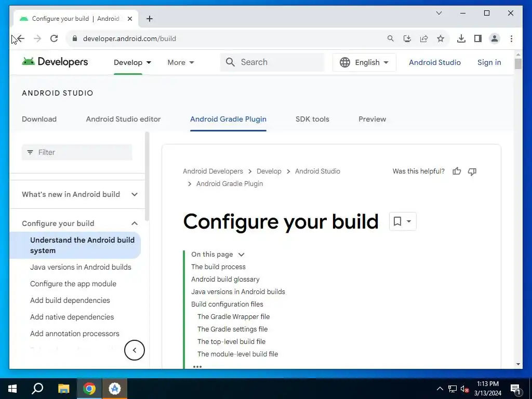Switch to the Preview tab
Viewport: 532px width, 399px height.
point(372,119)
